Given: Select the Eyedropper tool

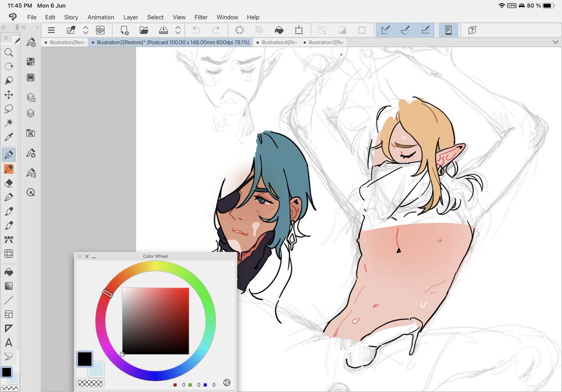Looking at the screenshot, I should 8,137.
